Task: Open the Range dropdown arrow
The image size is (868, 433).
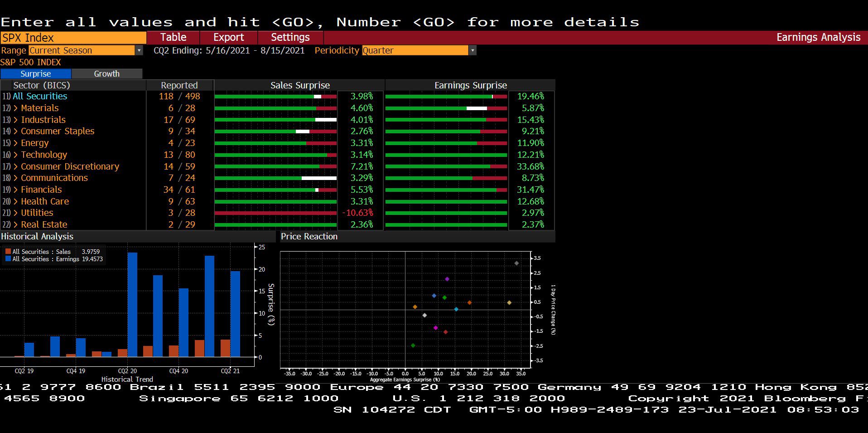Action: tap(139, 51)
